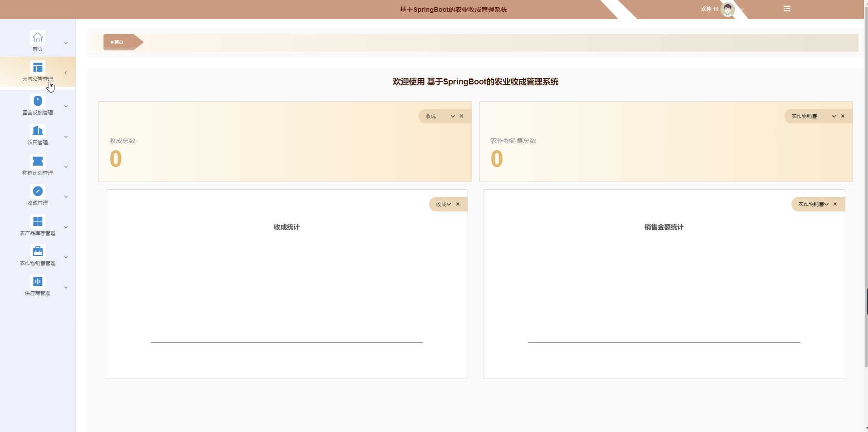
Task: Click the 农作物销售管理 briefcase icon
Action: point(38,251)
